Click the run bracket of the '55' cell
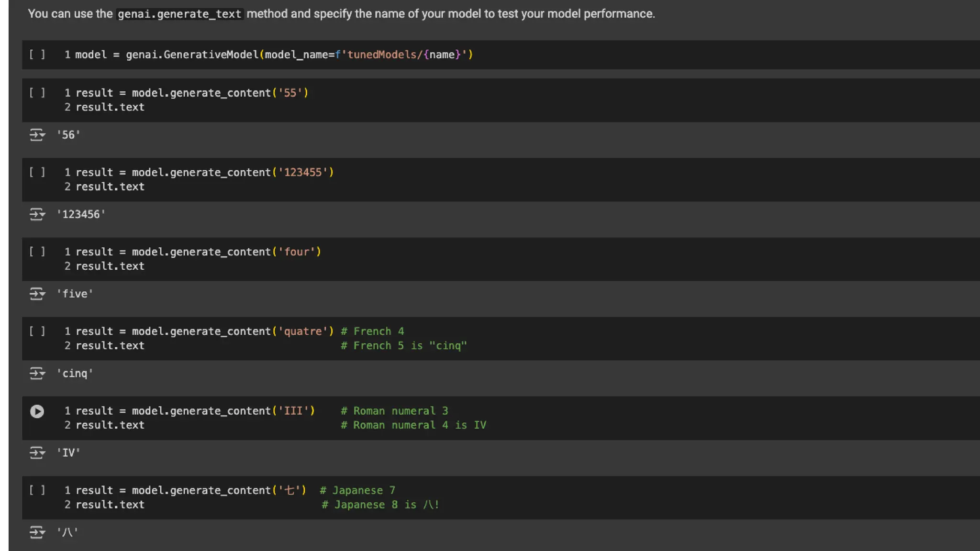 coord(37,93)
